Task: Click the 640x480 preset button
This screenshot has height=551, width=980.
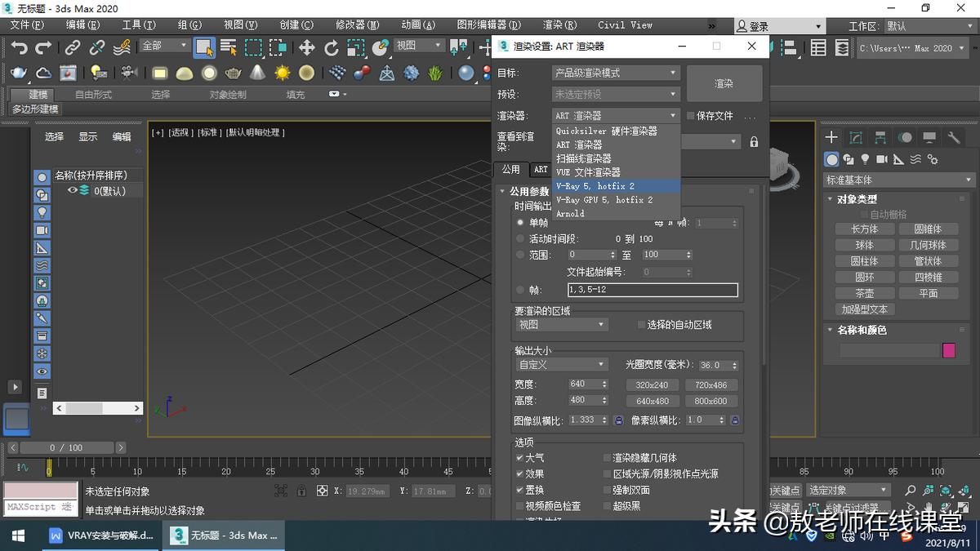Action: [x=652, y=401]
